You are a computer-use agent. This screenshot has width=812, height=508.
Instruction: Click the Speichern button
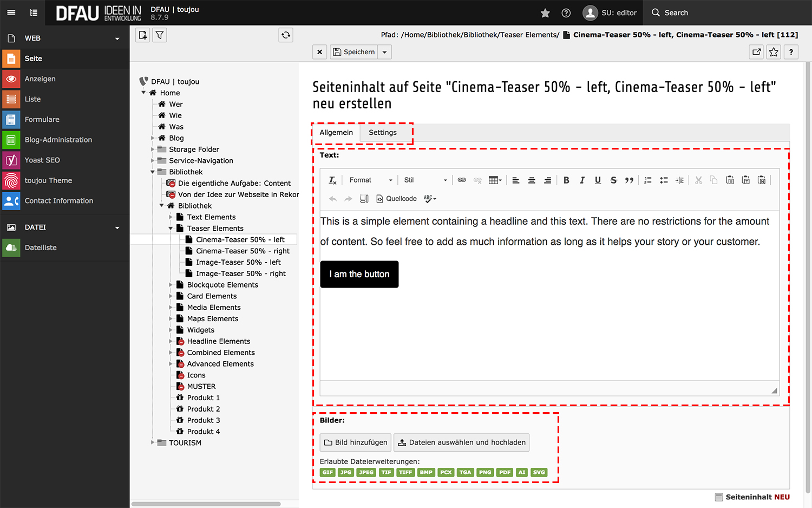point(354,52)
